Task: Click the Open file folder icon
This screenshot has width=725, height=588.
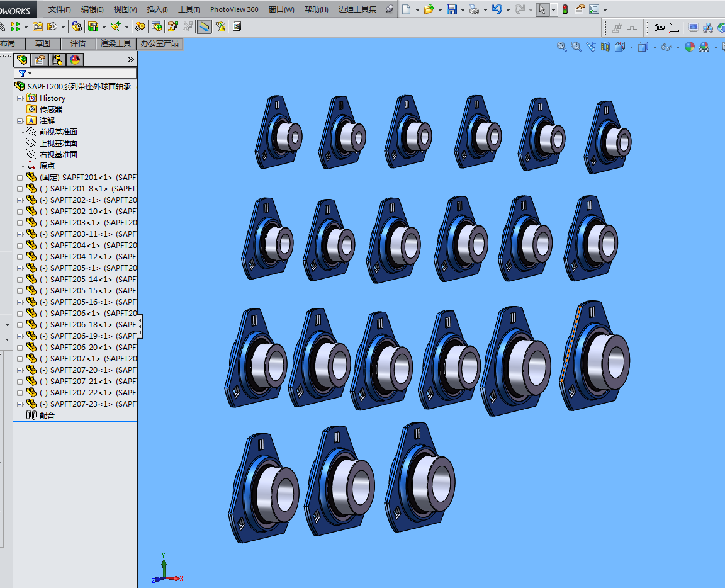Action: pyautogui.click(x=429, y=9)
